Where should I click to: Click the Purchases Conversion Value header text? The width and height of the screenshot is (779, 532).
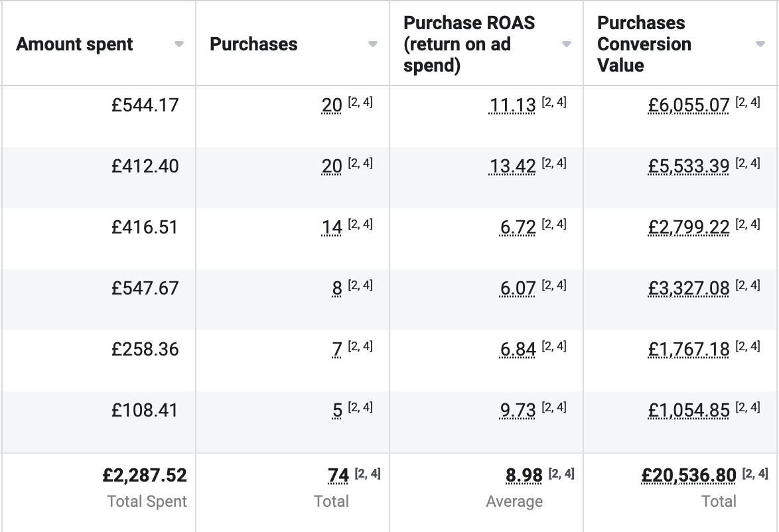point(644,44)
